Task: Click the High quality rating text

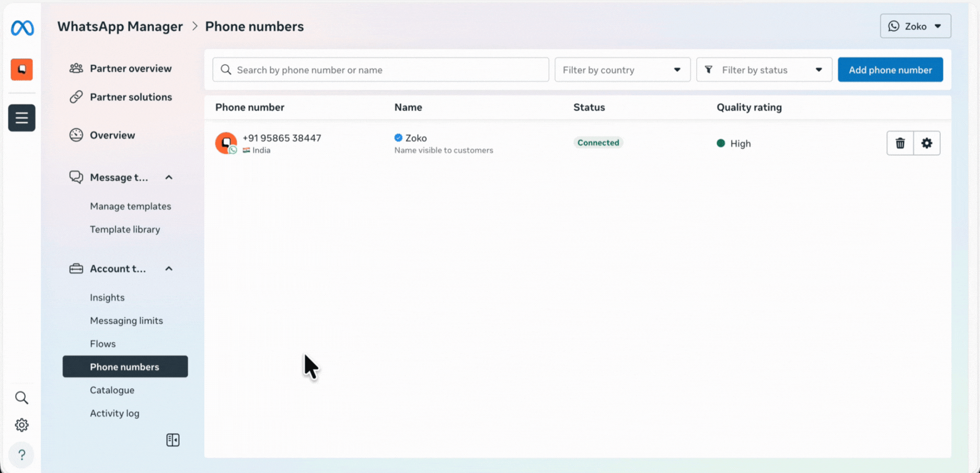Action: [741, 143]
